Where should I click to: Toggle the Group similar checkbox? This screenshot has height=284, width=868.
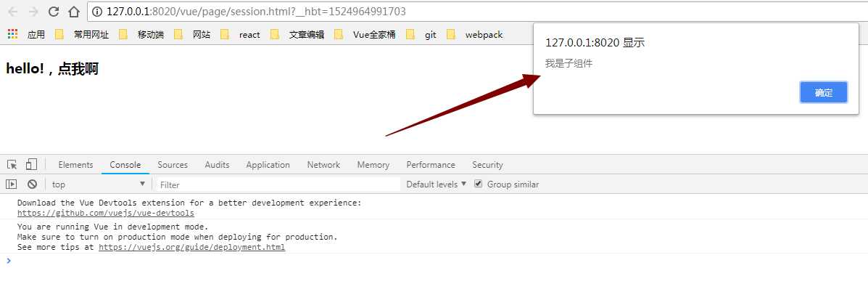coord(479,184)
